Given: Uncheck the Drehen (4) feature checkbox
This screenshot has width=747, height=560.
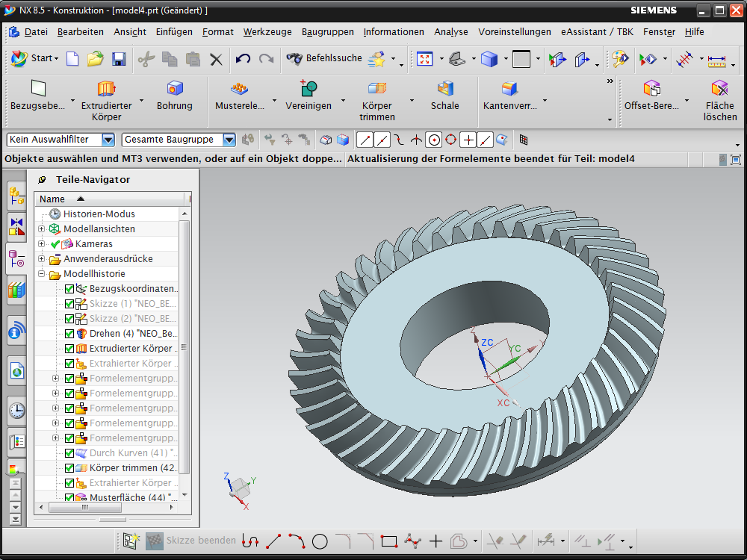Looking at the screenshot, I should (x=69, y=334).
